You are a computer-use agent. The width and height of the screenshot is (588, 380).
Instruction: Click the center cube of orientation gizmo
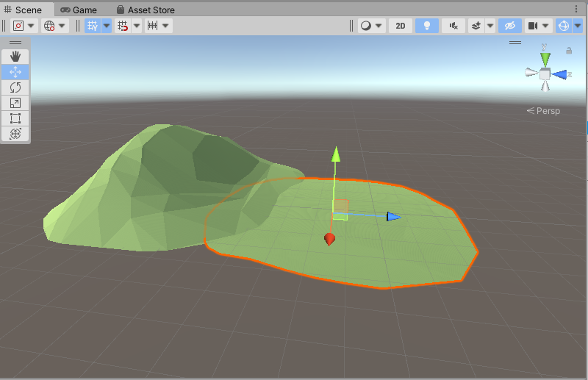point(545,74)
